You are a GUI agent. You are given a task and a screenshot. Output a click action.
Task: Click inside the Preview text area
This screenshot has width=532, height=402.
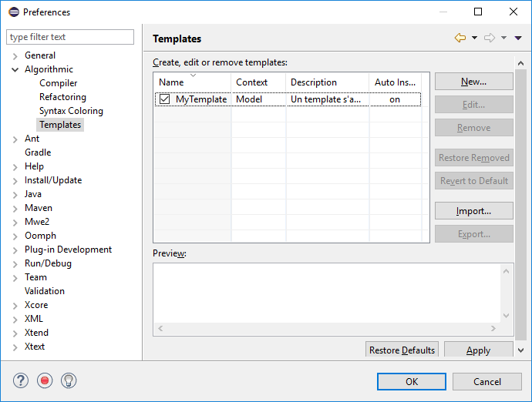[x=327, y=293]
